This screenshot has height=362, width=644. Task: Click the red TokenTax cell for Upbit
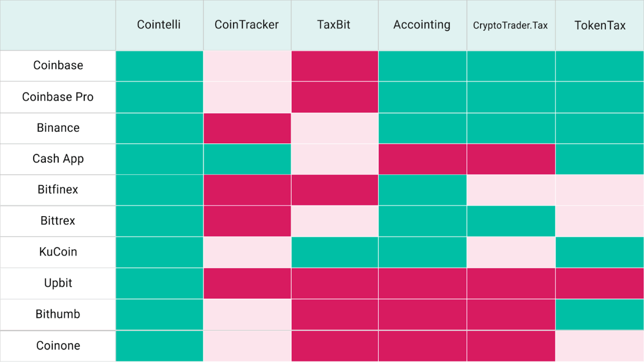tap(600, 283)
